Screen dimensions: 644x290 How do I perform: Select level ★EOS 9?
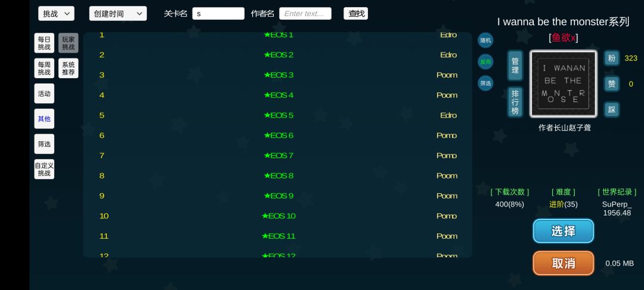278,196
